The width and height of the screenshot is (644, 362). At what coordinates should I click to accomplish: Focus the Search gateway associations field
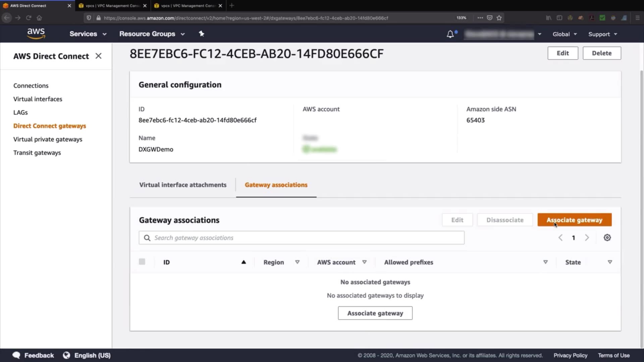click(x=302, y=238)
